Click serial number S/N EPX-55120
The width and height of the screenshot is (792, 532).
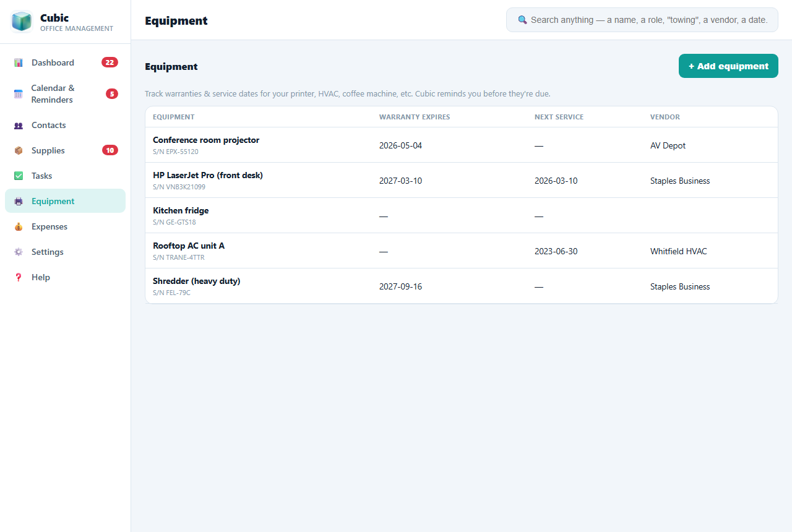click(176, 152)
